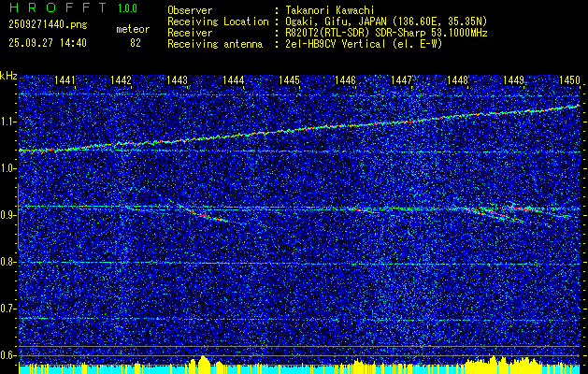The height and width of the screenshot is (374, 588).
Task: Click time marker 1442
Action: [122, 79]
